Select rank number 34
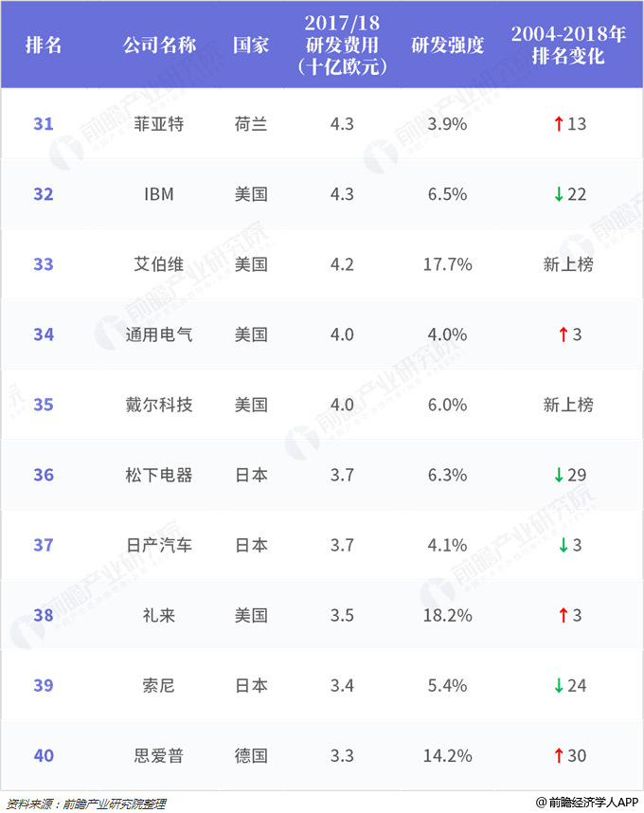Screen dimensions: 644x813 pos(44,334)
